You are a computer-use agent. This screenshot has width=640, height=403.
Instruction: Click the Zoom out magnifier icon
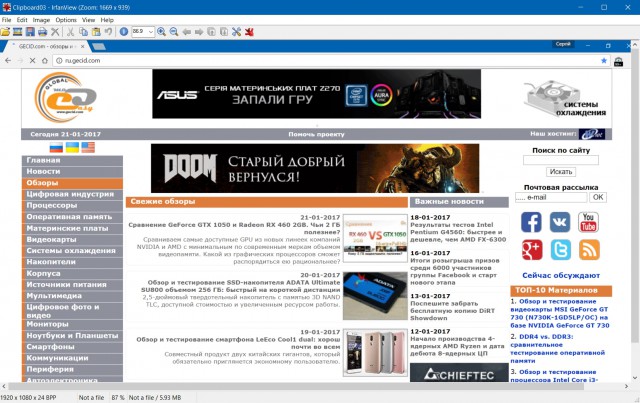tap(174, 32)
